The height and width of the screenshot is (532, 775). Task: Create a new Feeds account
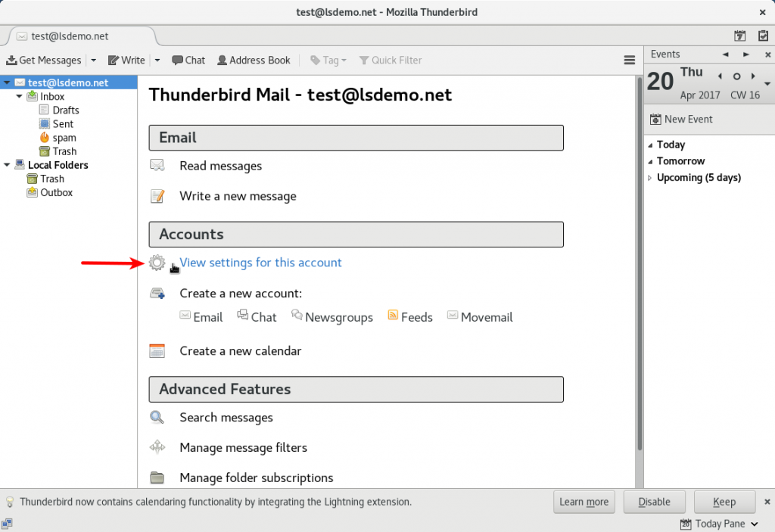coord(410,317)
